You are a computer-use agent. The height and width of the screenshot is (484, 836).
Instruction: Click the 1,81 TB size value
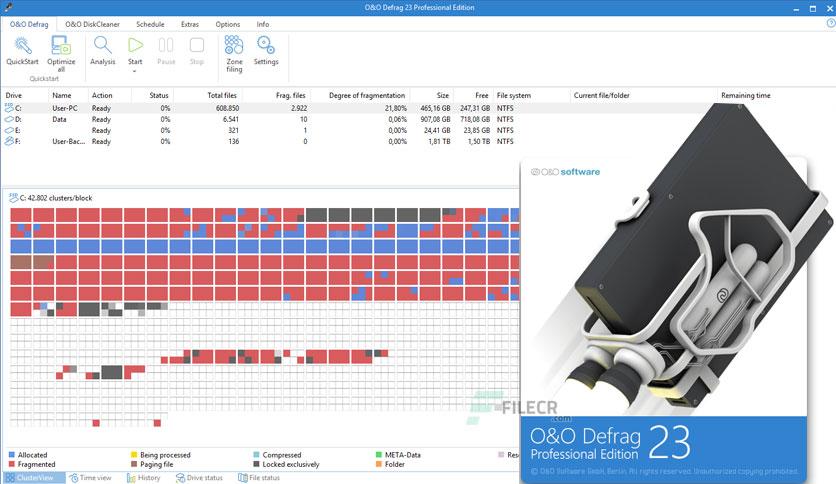tap(439, 141)
